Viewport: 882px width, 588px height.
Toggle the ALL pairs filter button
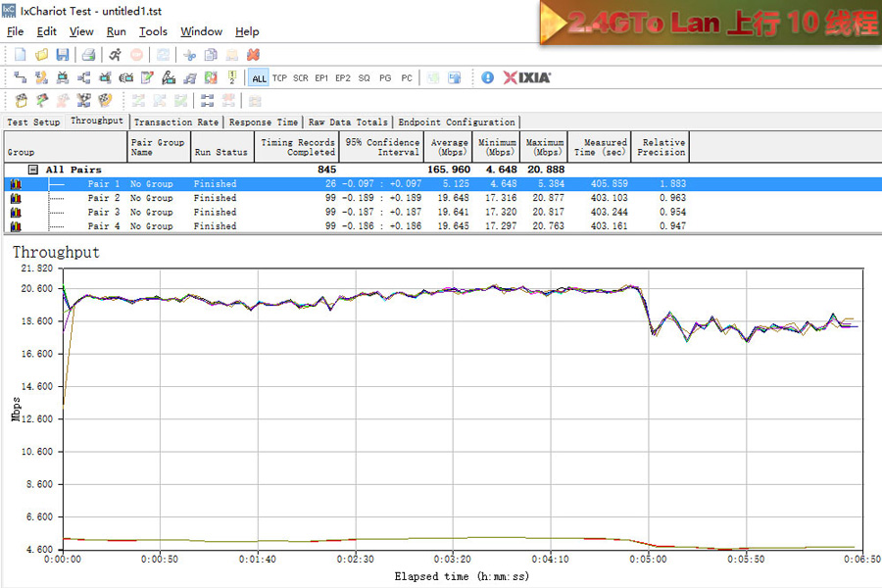pyautogui.click(x=259, y=78)
